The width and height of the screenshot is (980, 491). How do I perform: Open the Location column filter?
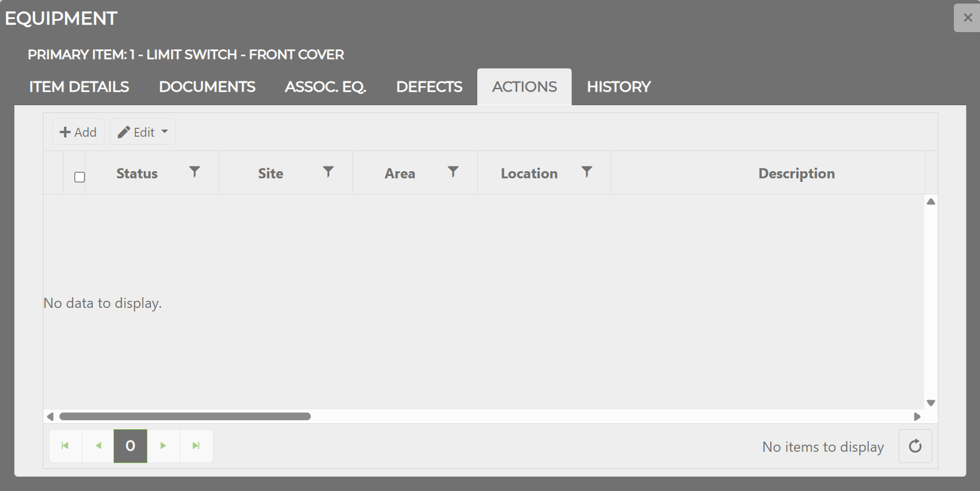tap(587, 172)
